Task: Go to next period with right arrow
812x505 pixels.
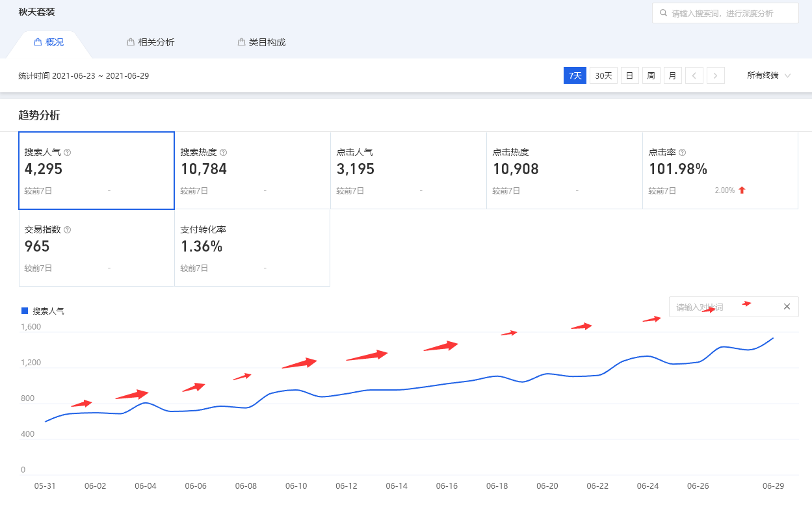Action: click(x=716, y=76)
